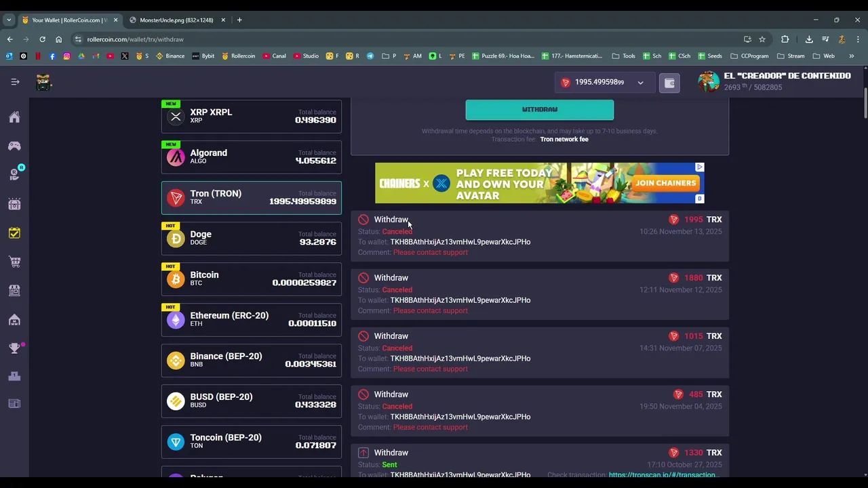Select the XRP XRPL wallet
The image size is (868, 488).
252,117
